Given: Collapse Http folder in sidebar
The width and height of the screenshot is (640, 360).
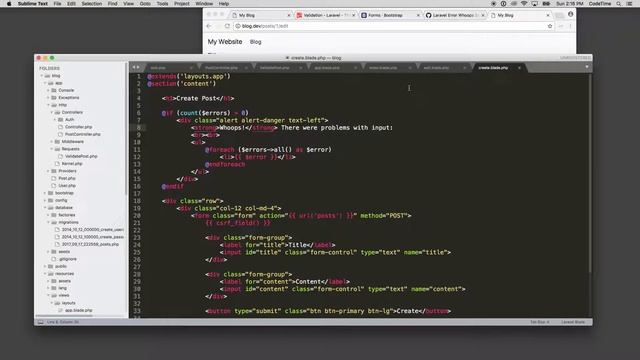Looking at the screenshot, I should pos(48,105).
